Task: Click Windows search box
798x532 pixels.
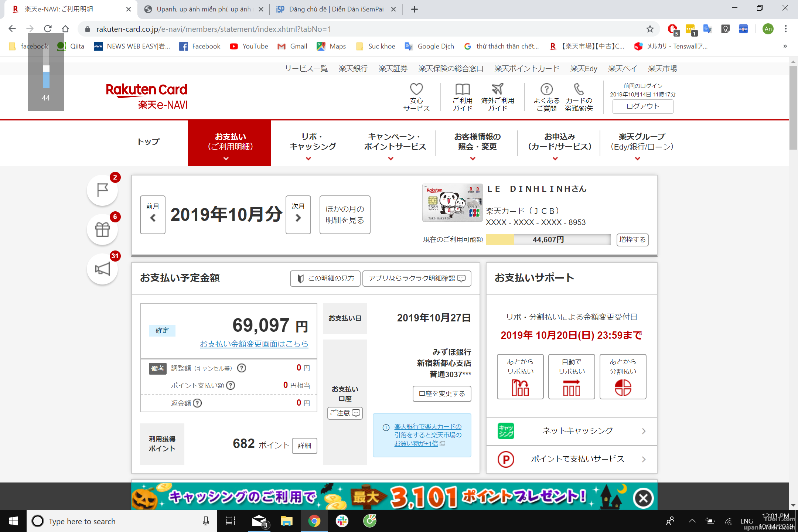Action: pyautogui.click(x=122, y=521)
